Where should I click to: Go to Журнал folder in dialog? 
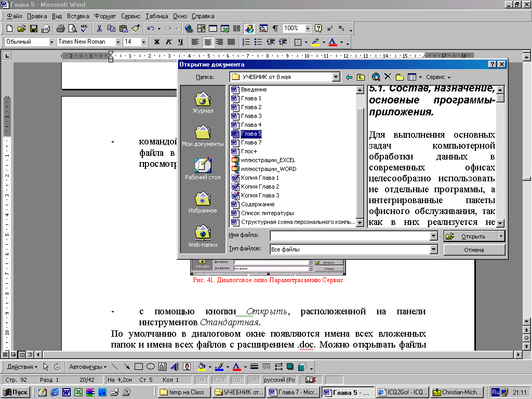[x=203, y=102]
